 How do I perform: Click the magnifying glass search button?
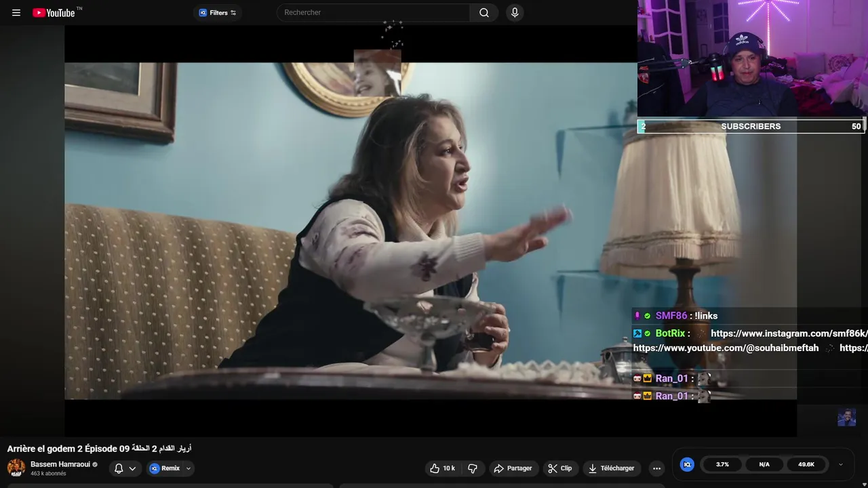click(x=484, y=12)
